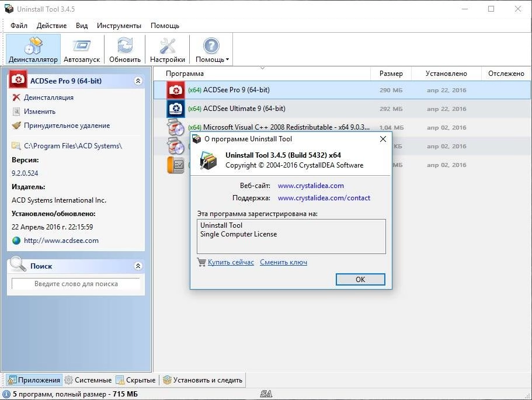This screenshot has width=532, height=400.
Task: Click the 292 МБ size cell
Action: [391, 109]
